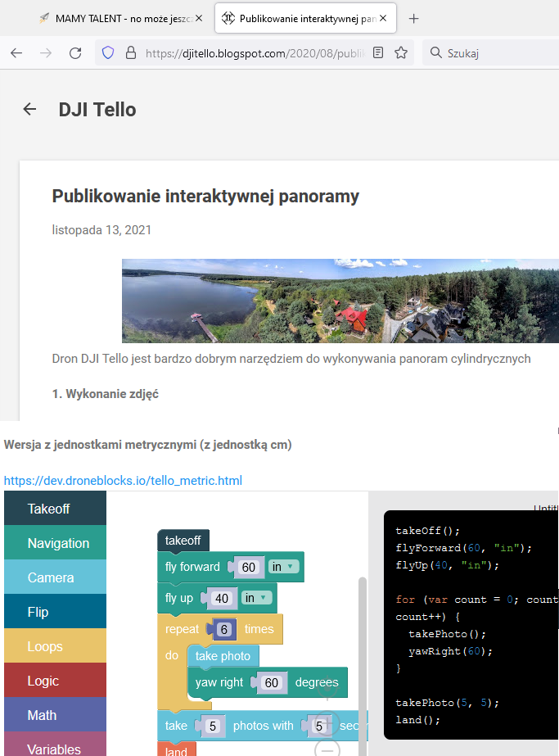Click the tracking protection shield icon

pos(107,53)
